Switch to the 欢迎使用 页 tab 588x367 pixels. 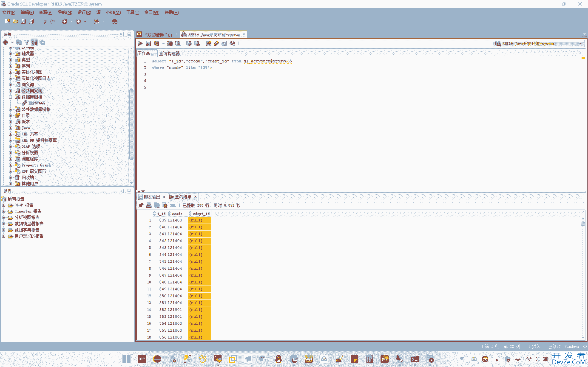158,35
